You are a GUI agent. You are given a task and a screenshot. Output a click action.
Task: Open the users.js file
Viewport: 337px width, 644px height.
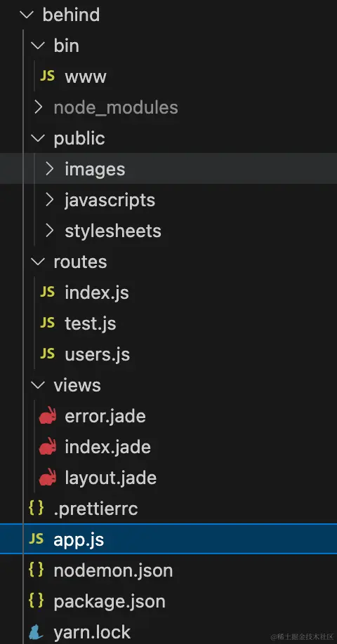[x=98, y=354]
